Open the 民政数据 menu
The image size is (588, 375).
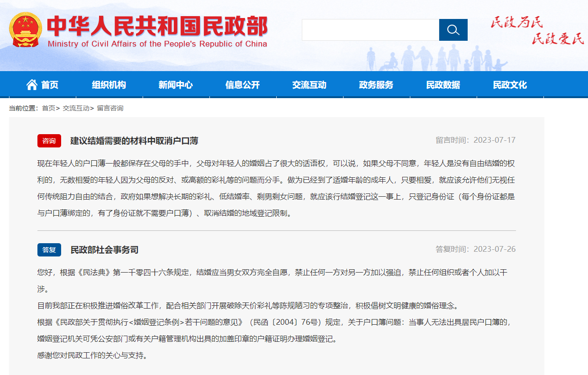443,85
